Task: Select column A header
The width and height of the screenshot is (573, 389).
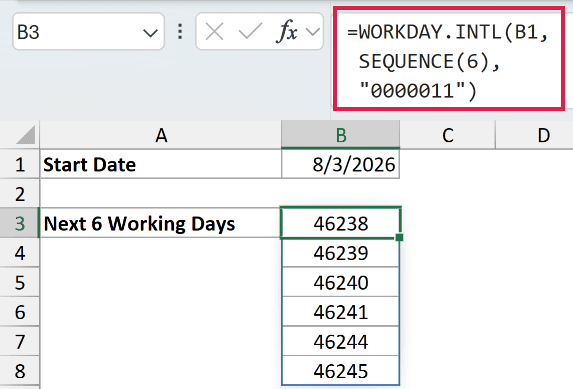Action: (x=161, y=135)
